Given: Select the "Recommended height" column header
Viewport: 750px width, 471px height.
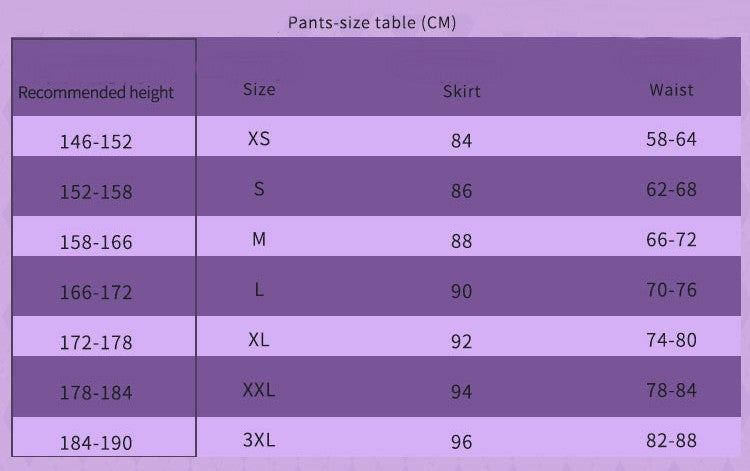Looking at the screenshot, I should point(96,93).
